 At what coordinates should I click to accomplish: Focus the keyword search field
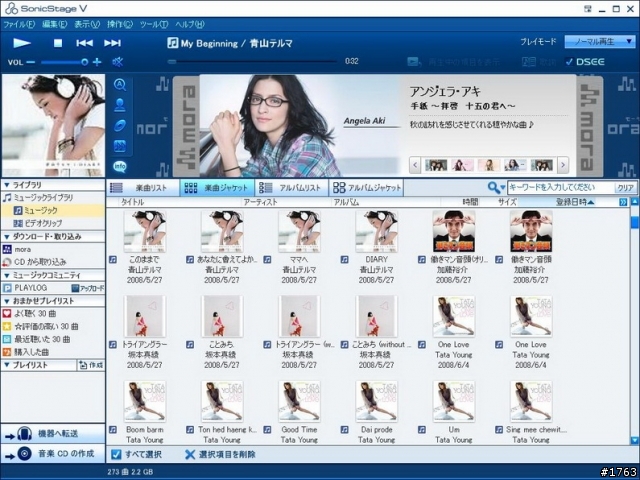click(561, 188)
